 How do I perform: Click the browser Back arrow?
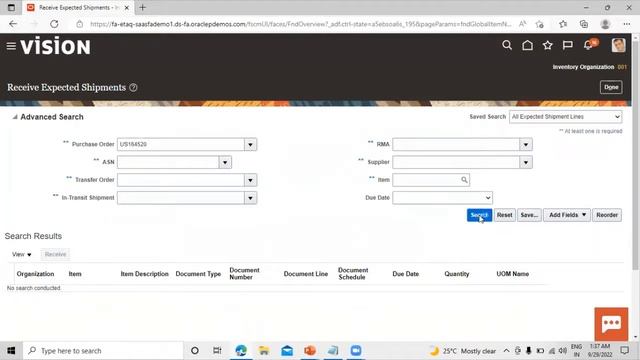[13, 24]
